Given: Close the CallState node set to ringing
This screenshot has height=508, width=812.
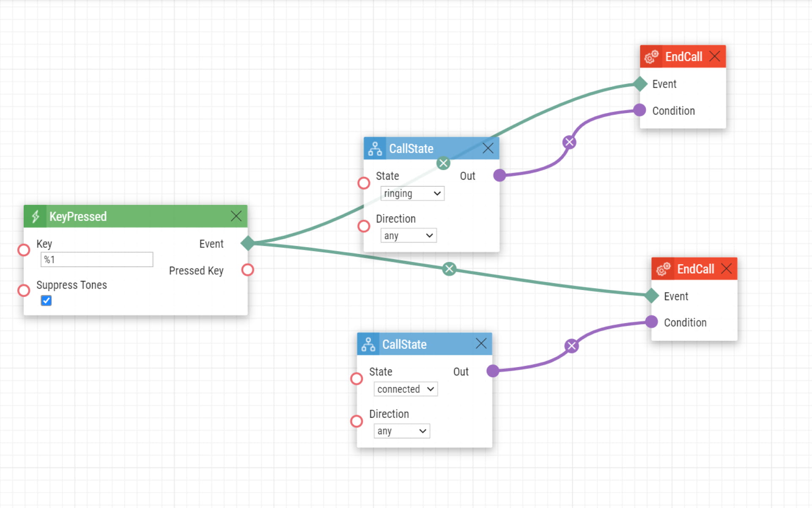Looking at the screenshot, I should [488, 148].
